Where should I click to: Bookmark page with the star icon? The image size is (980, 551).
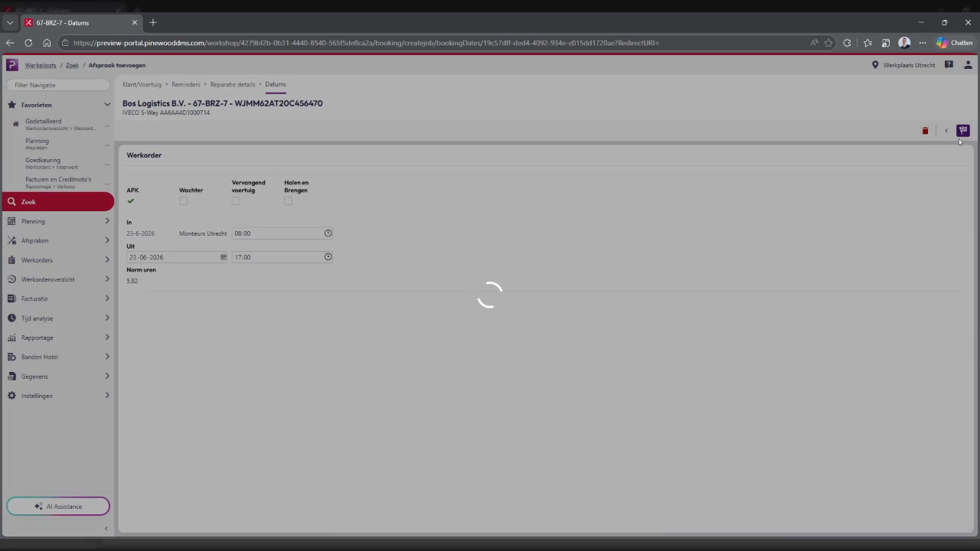point(828,43)
